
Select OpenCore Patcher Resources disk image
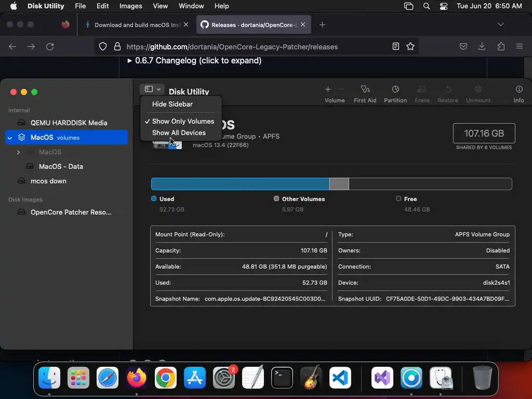(x=66, y=212)
